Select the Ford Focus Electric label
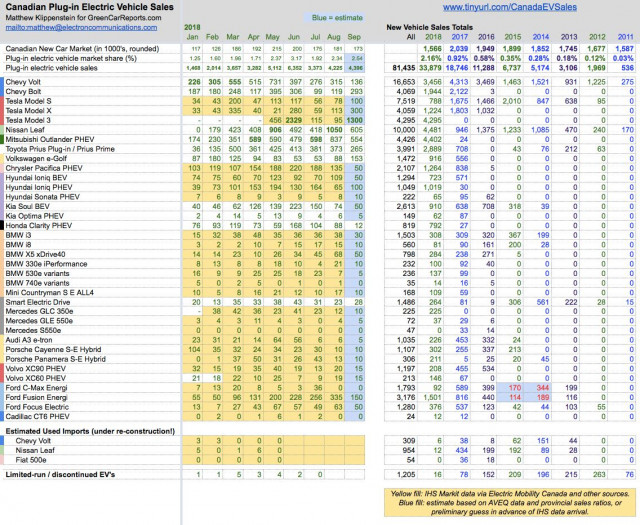Viewport: 640px width, 525px height. [37, 407]
